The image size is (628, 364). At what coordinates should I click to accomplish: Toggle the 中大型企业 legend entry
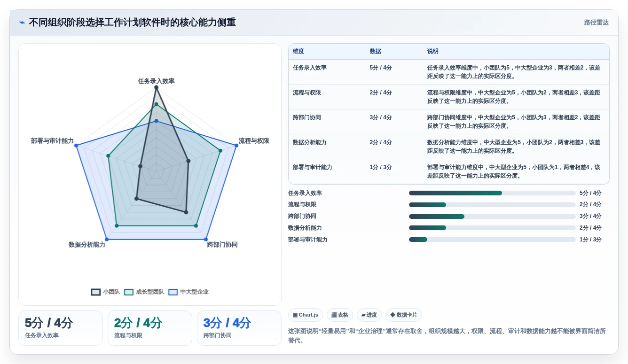[x=188, y=292]
